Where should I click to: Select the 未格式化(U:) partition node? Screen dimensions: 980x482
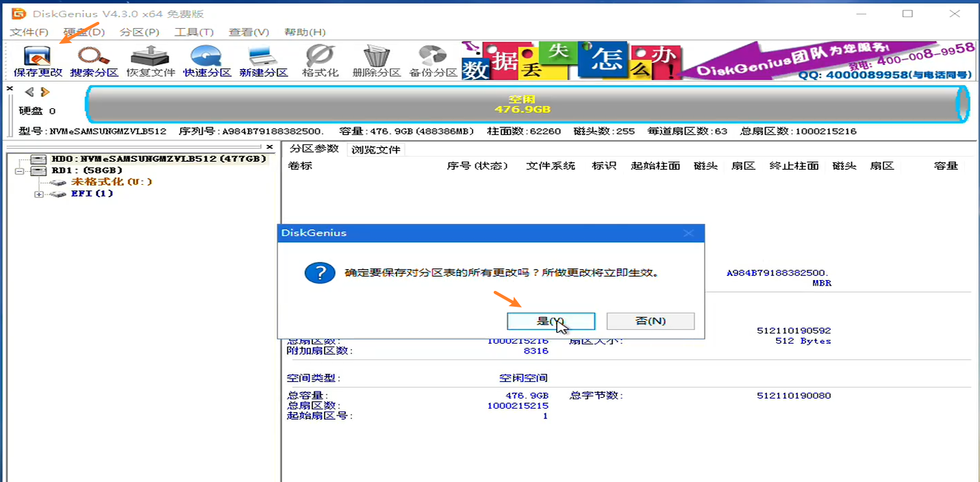point(112,182)
